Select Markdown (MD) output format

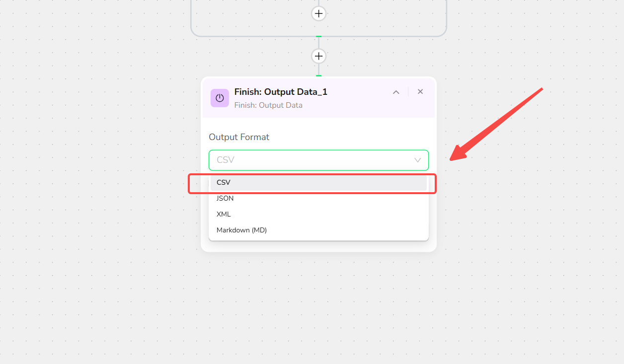tap(318, 230)
